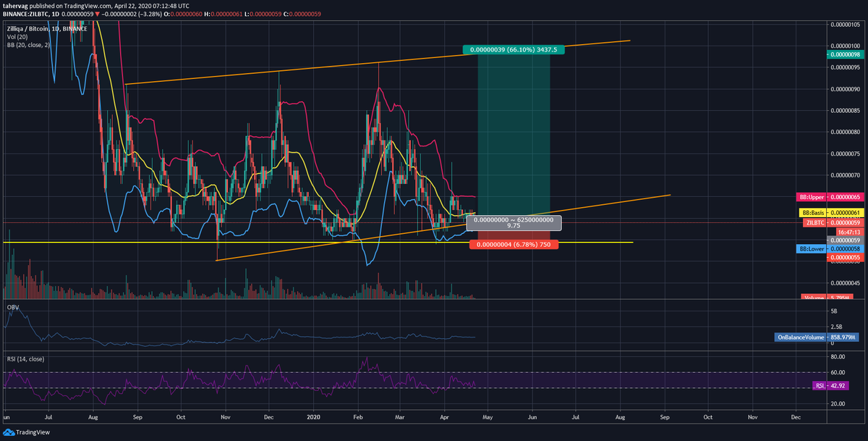868x441 pixels.
Task: Click the 0.00000105 price axis label
Action: (844, 25)
